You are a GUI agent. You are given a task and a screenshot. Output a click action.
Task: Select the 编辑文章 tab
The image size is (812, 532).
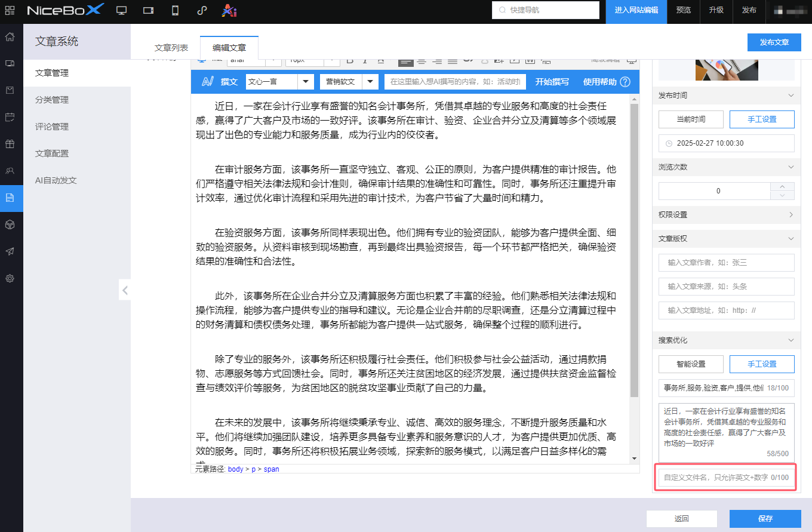[229, 48]
